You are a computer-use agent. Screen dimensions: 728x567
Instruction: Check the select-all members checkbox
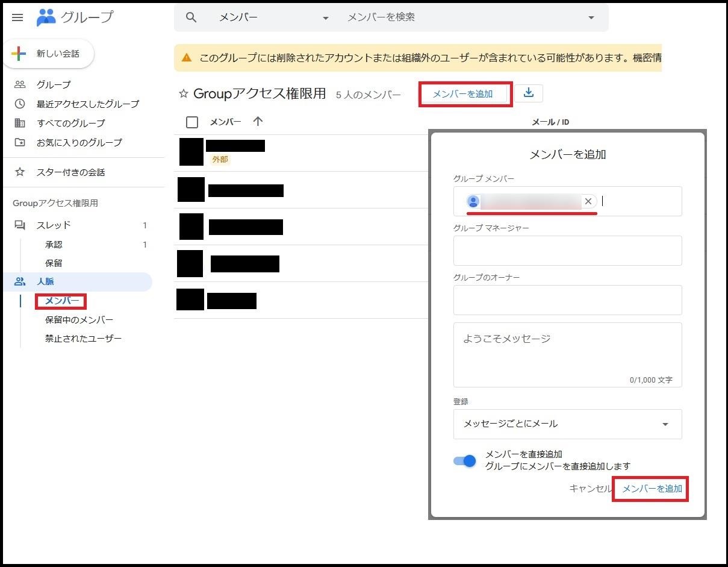[192, 122]
